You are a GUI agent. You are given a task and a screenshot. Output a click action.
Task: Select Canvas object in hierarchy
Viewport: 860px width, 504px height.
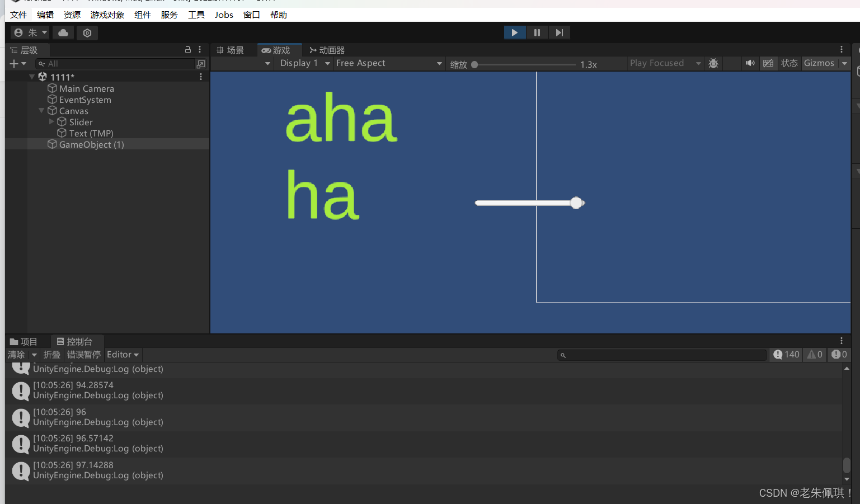coord(73,111)
